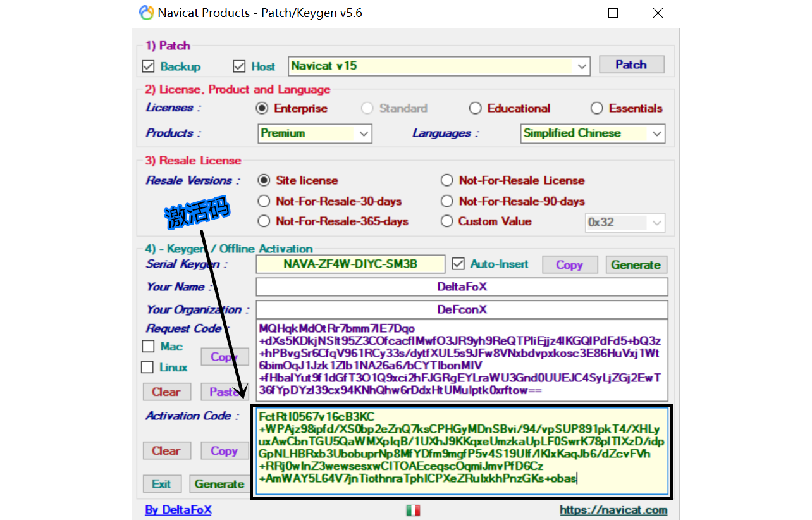The height and width of the screenshot is (520, 812).
Task: Click the 'Serial Keygen :' label
Action: click(x=187, y=264)
